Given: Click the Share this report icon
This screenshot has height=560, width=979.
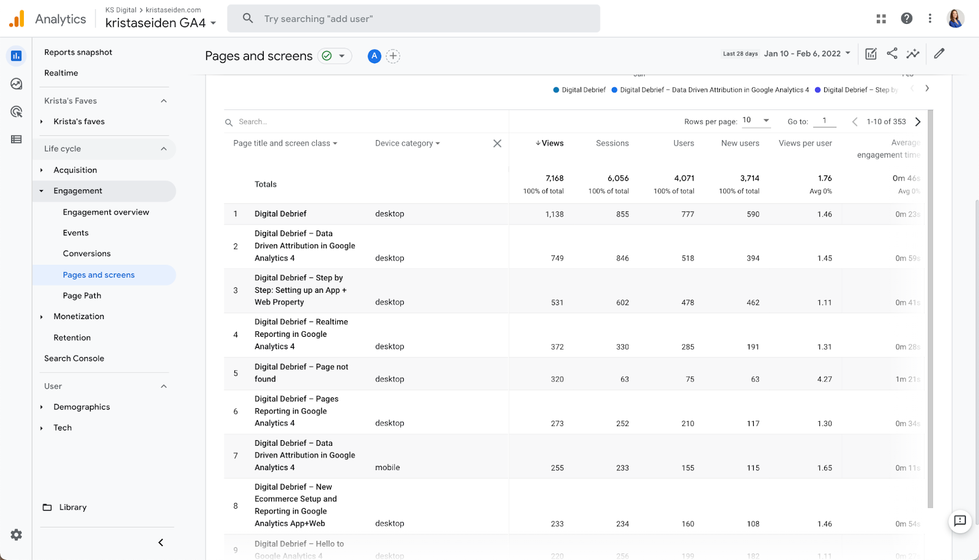Looking at the screenshot, I should 892,54.
